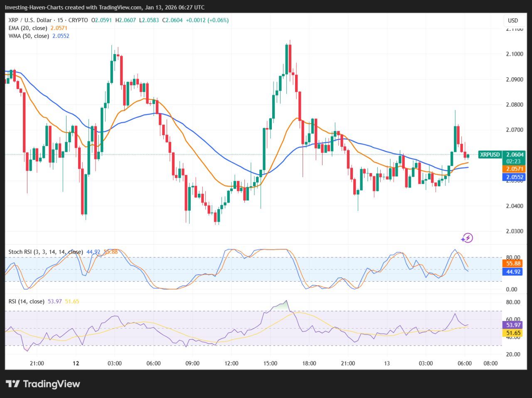The image size is (532, 398).
Task: Open the USD currency selector
Action: click(513, 20)
